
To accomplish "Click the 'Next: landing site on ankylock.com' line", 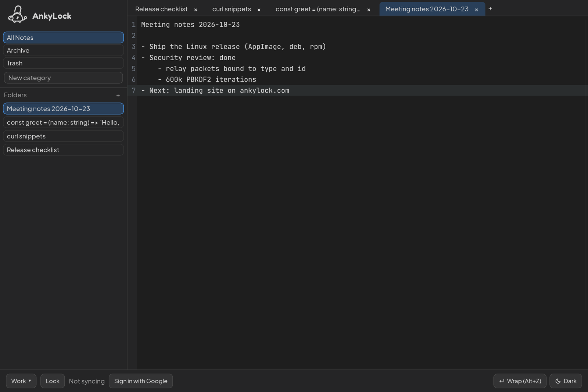I will (x=215, y=90).
